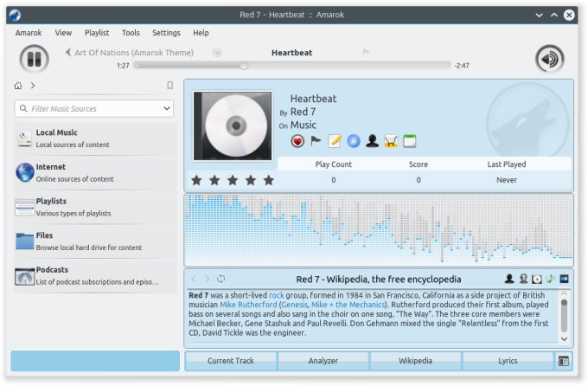Open the Help menu
This screenshot has width=588, height=386.
201,33
